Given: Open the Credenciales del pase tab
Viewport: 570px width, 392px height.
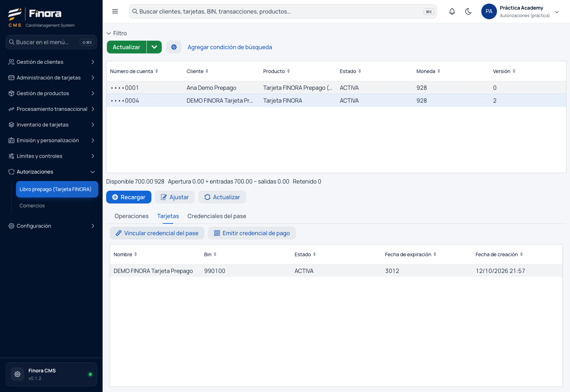Looking at the screenshot, I should click(x=217, y=216).
